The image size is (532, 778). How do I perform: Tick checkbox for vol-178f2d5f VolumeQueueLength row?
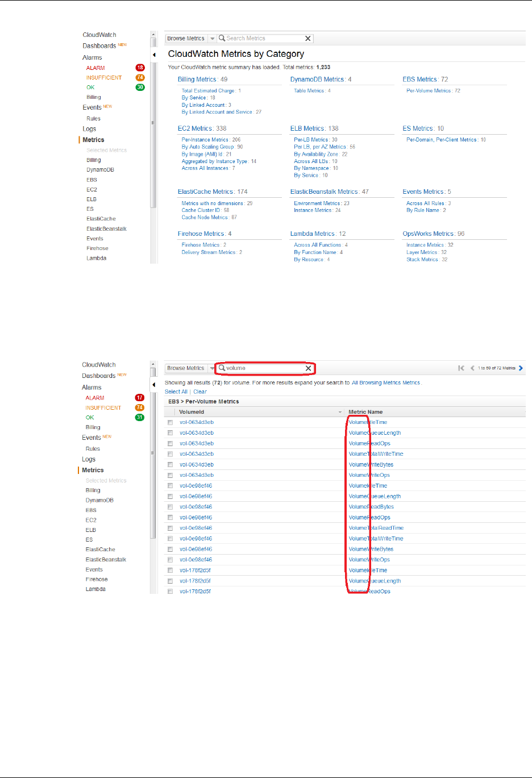coord(170,581)
